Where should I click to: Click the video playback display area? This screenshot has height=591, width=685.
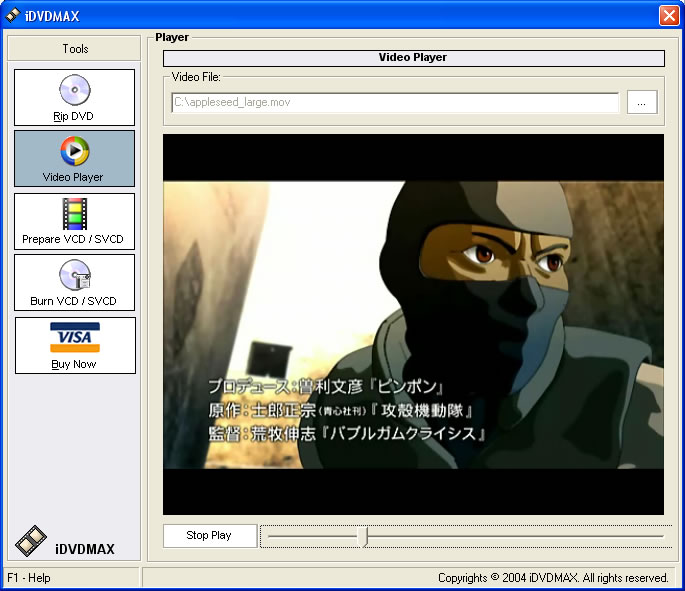[x=413, y=325]
